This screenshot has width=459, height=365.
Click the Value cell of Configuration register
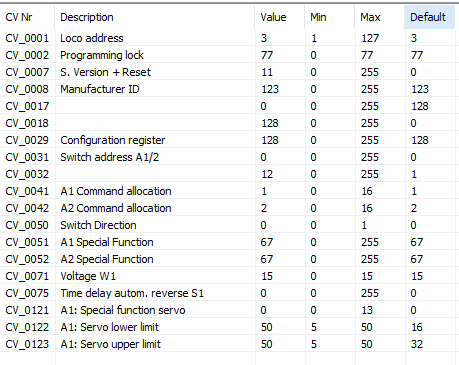point(280,140)
